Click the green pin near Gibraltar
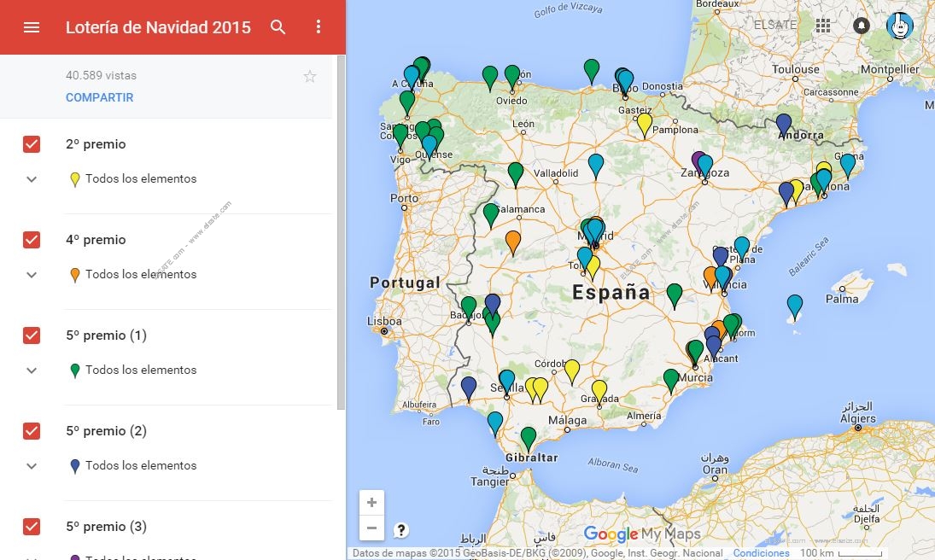This screenshot has height=560, width=935. click(x=529, y=438)
